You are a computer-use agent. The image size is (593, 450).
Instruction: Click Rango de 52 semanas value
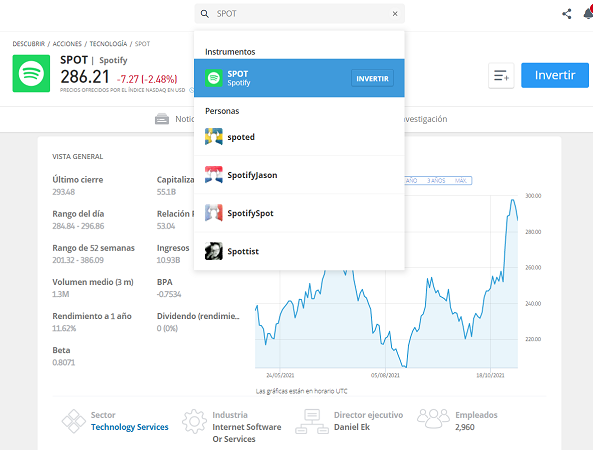pyautogui.click(x=78, y=260)
